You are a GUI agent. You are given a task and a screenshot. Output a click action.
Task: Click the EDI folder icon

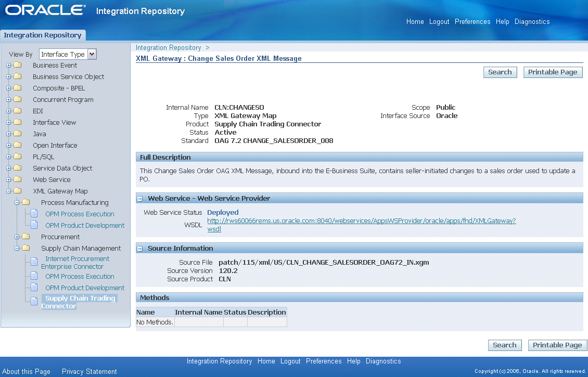pyautogui.click(x=18, y=111)
